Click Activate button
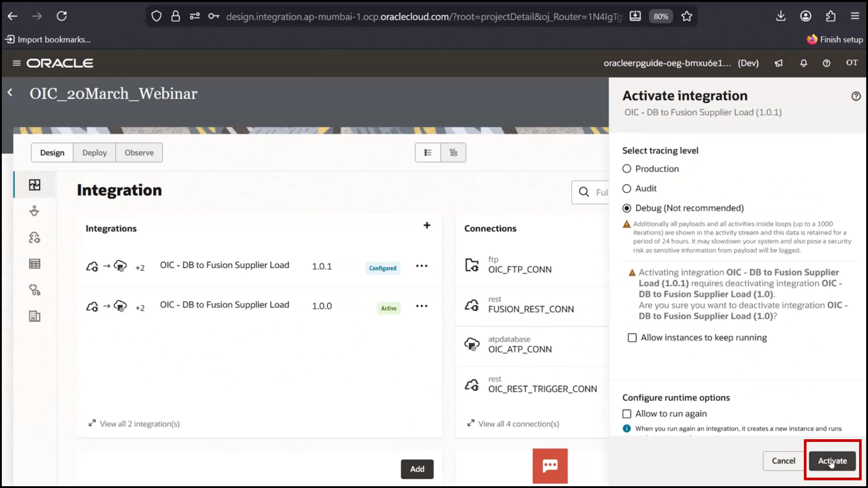Viewport: 868px width, 488px height. click(x=832, y=461)
